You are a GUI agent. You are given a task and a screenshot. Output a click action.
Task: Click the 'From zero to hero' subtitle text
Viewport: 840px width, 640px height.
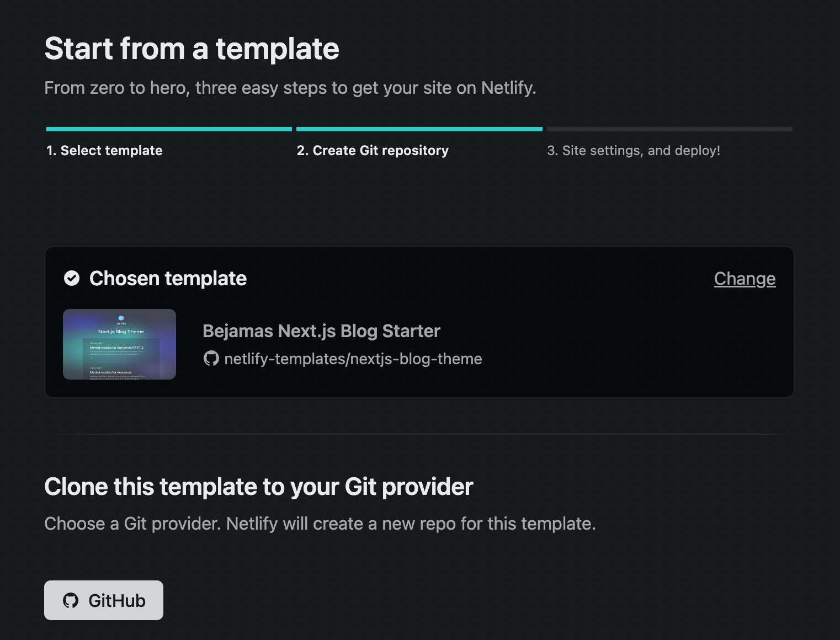coord(290,88)
